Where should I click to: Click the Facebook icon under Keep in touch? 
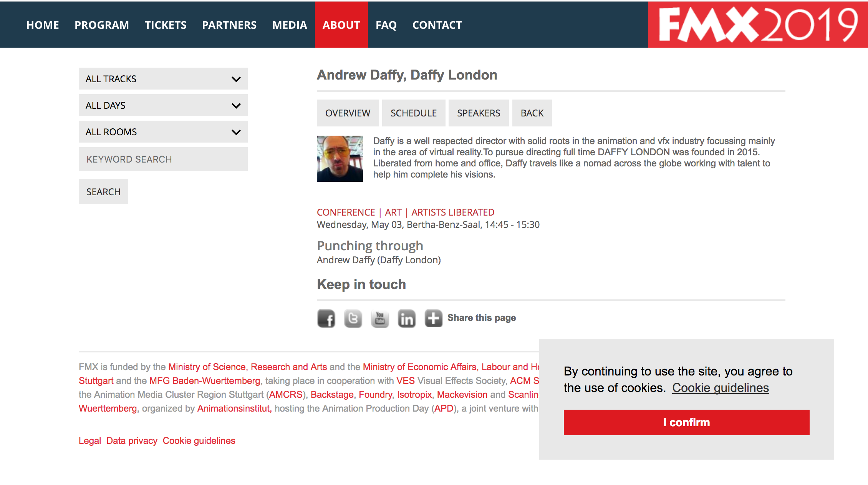pyautogui.click(x=326, y=318)
